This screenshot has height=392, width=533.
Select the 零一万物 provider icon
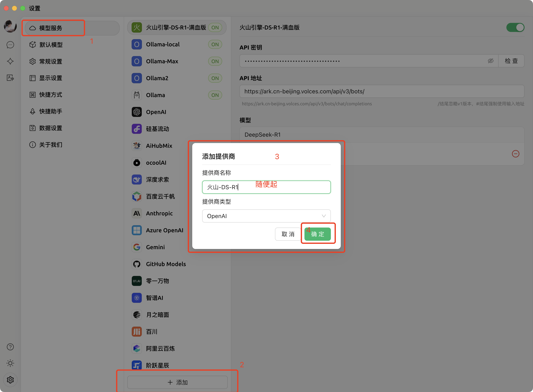pos(137,281)
